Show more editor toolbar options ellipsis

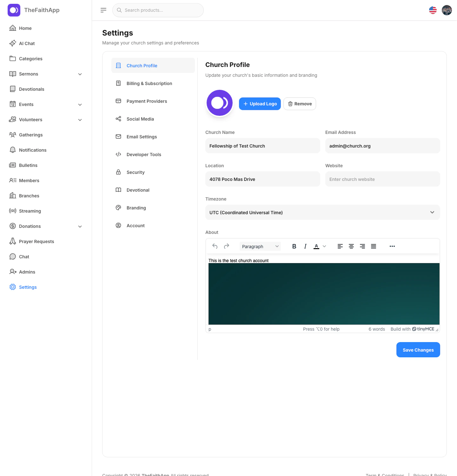[392, 246]
